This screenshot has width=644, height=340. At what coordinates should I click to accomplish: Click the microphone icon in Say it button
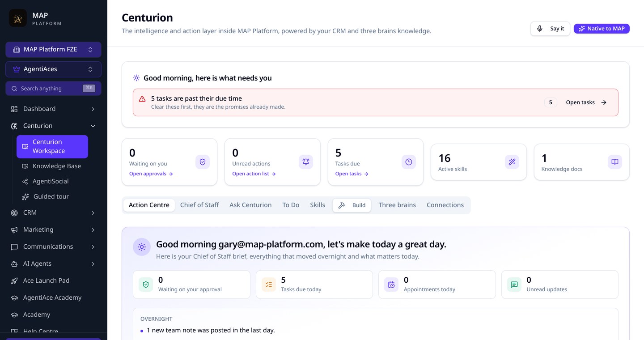[x=540, y=29]
